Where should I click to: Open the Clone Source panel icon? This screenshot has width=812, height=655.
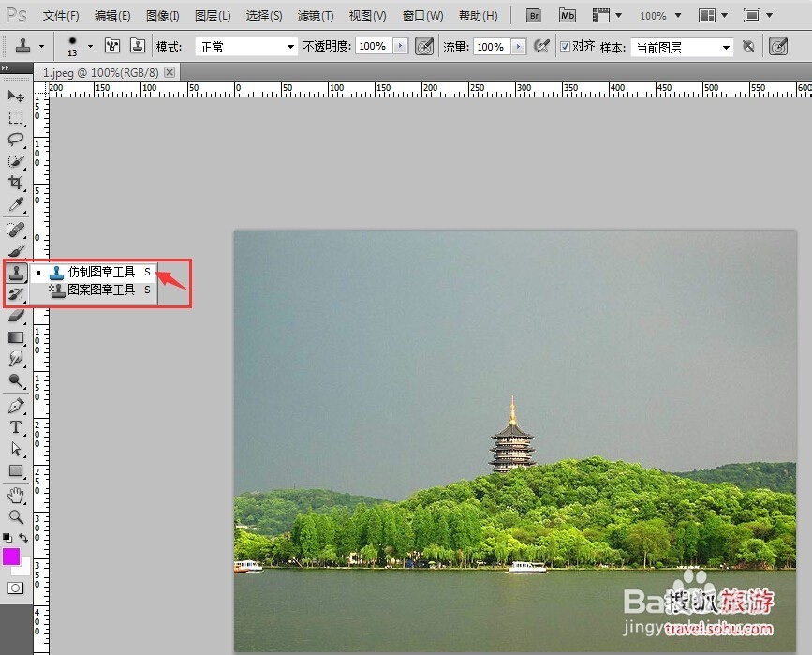(x=138, y=46)
